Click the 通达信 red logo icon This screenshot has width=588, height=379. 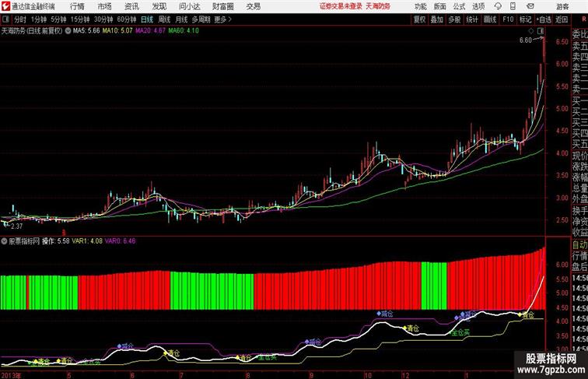coord(5,6)
